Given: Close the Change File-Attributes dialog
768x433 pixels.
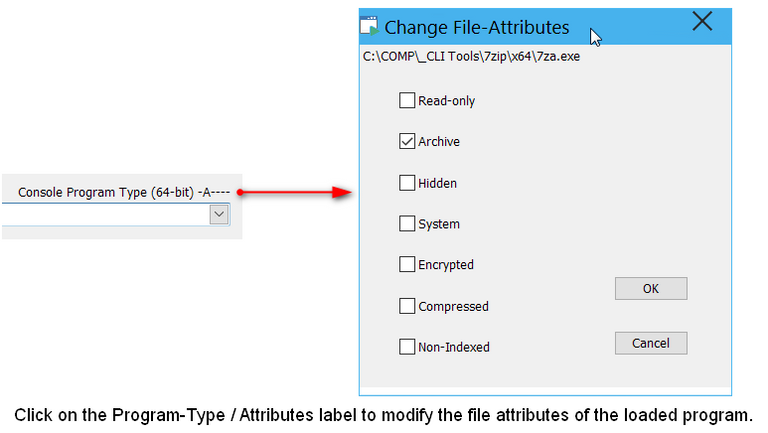Looking at the screenshot, I should click(x=702, y=22).
